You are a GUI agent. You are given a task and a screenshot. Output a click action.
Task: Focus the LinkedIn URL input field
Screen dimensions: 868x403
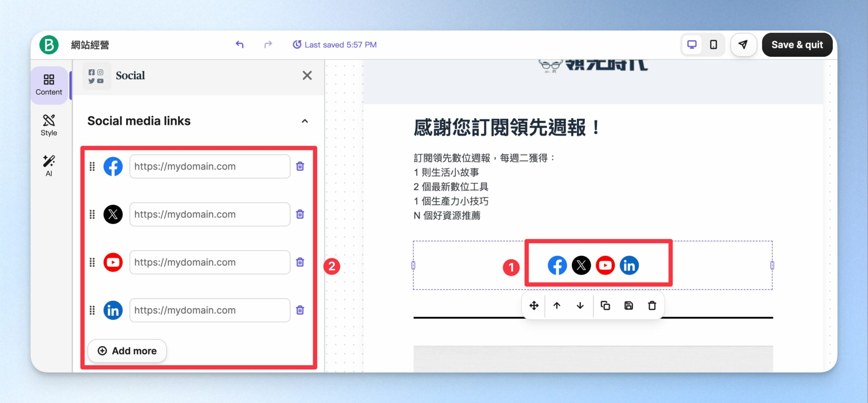pyautogui.click(x=210, y=310)
